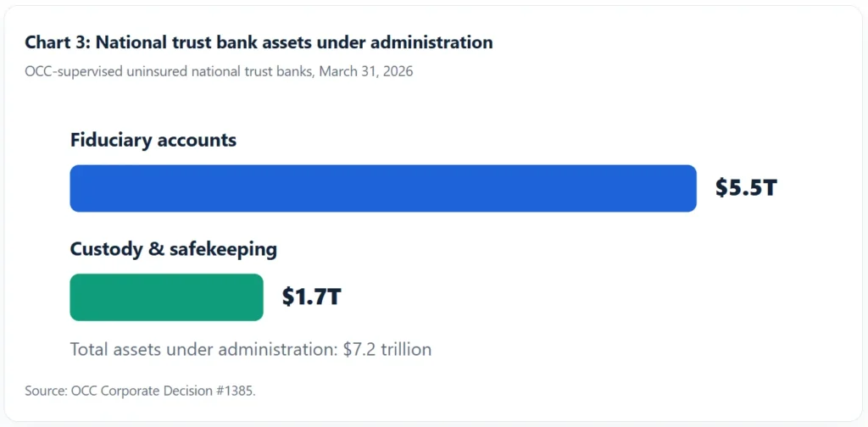
Task: Click the "Total assets under administration" text
Action: (x=204, y=350)
